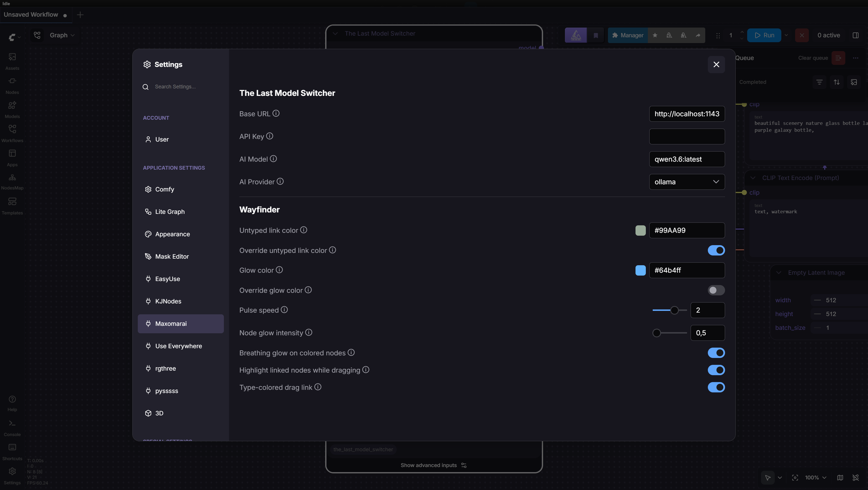Close the Settings dialog
Image resolution: width=868 pixels, height=490 pixels.
[x=716, y=64]
